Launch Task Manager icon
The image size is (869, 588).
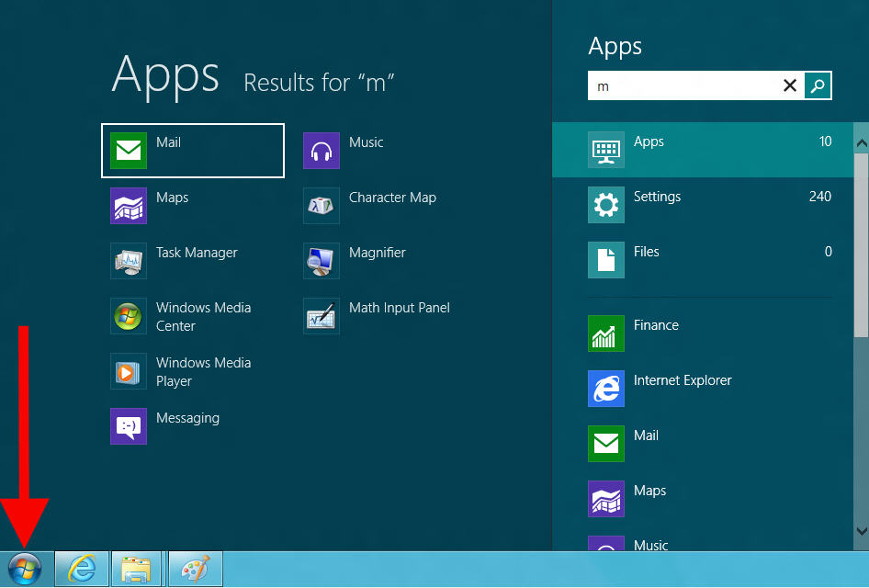point(129,261)
